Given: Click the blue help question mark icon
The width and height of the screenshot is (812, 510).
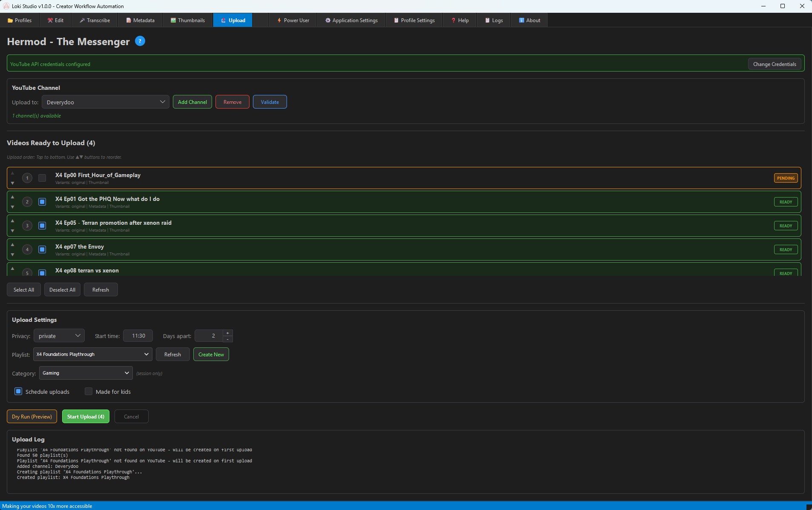Looking at the screenshot, I should click(x=140, y=41).
